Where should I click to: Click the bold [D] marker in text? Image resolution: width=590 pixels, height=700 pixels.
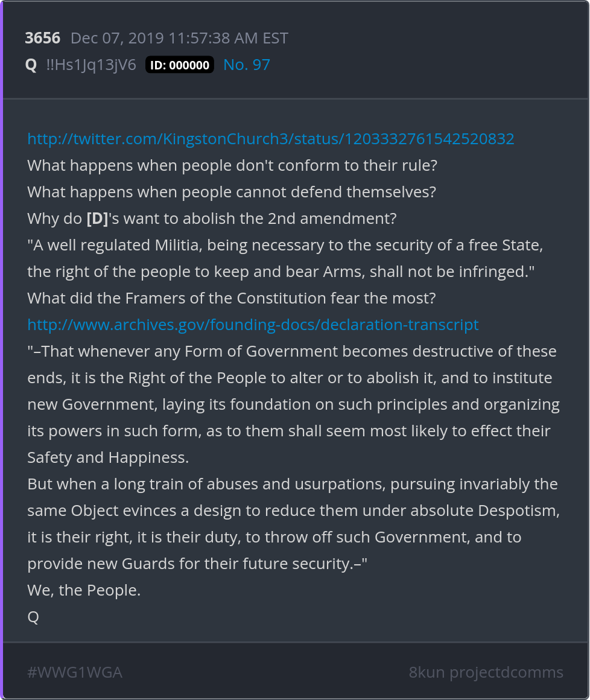click(x=97, y=218)
